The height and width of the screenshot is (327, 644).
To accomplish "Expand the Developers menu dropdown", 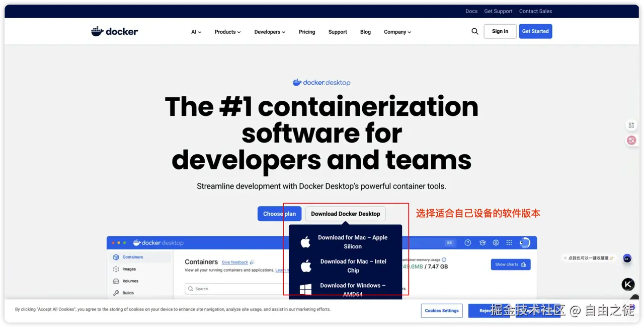I will click(x=270, y=32).
